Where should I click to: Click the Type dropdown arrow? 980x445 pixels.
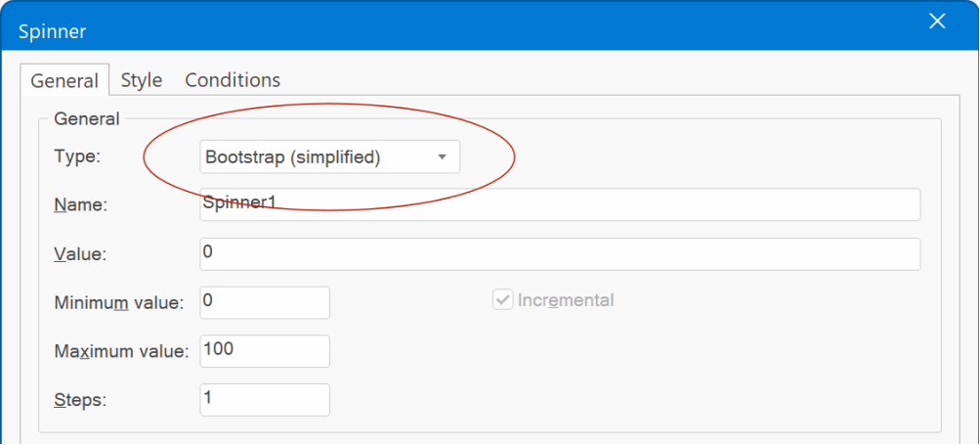(442, 157)
